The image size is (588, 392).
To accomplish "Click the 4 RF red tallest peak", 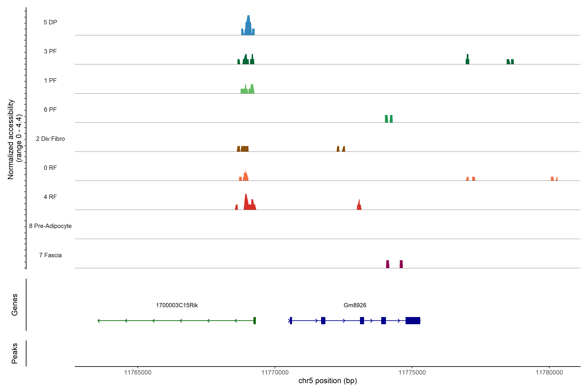I will [x=246, y=203].
